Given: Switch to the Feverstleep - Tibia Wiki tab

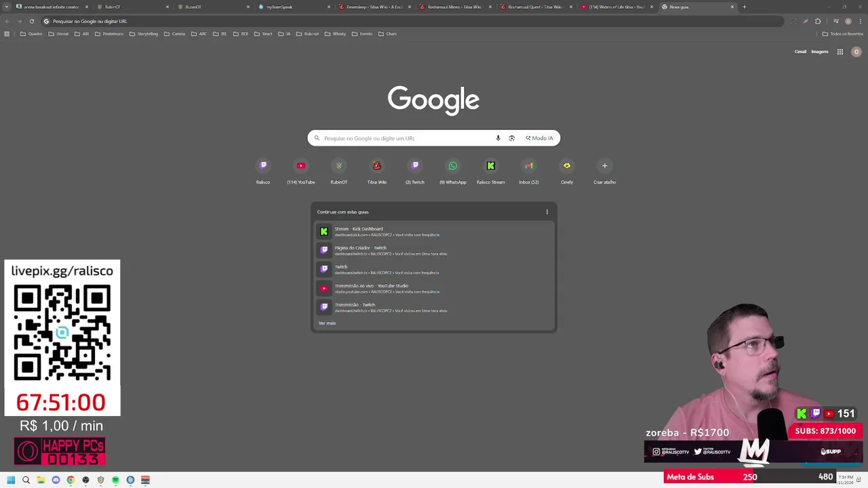Looking at the screenshot, I should 374,7.
